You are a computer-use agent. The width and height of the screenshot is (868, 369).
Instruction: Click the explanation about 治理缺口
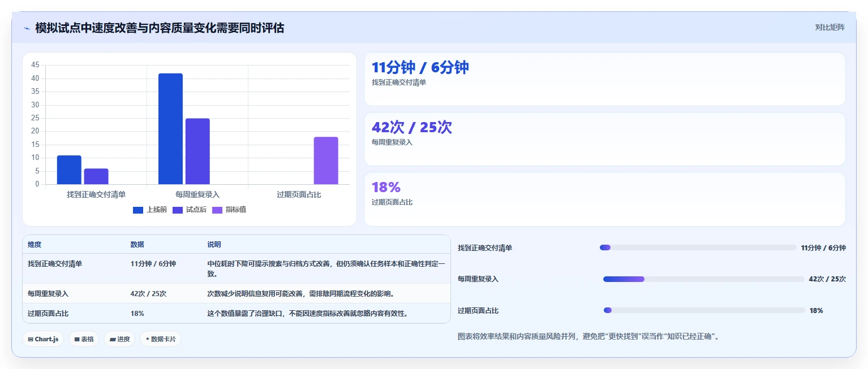click(308, 313)
